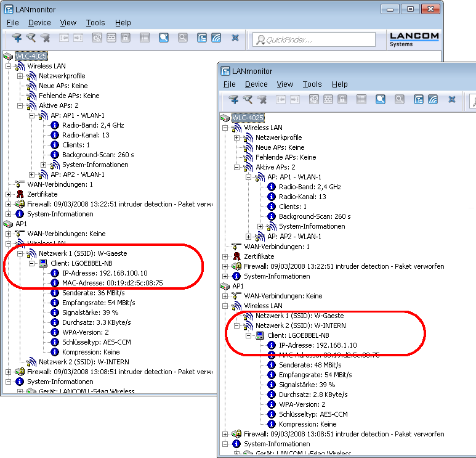
Task: Expand Netzwerkprofile in the front window
Action: [x=238, y=137]
